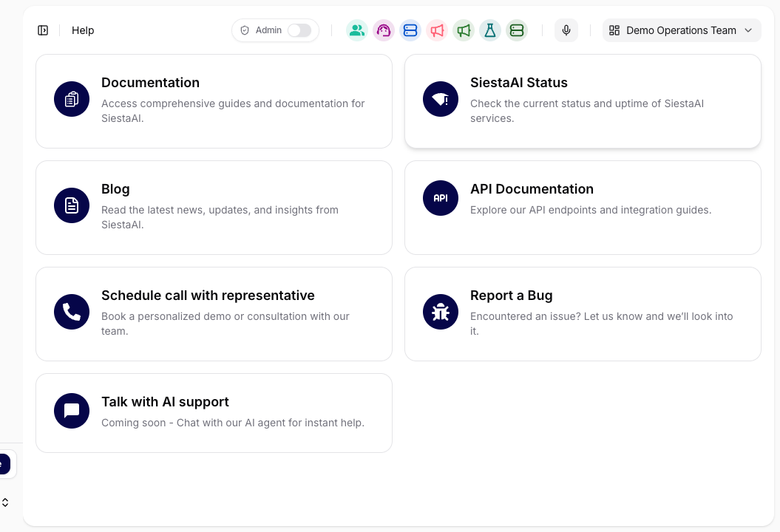Open the Blog card

[x=214, y=208]
